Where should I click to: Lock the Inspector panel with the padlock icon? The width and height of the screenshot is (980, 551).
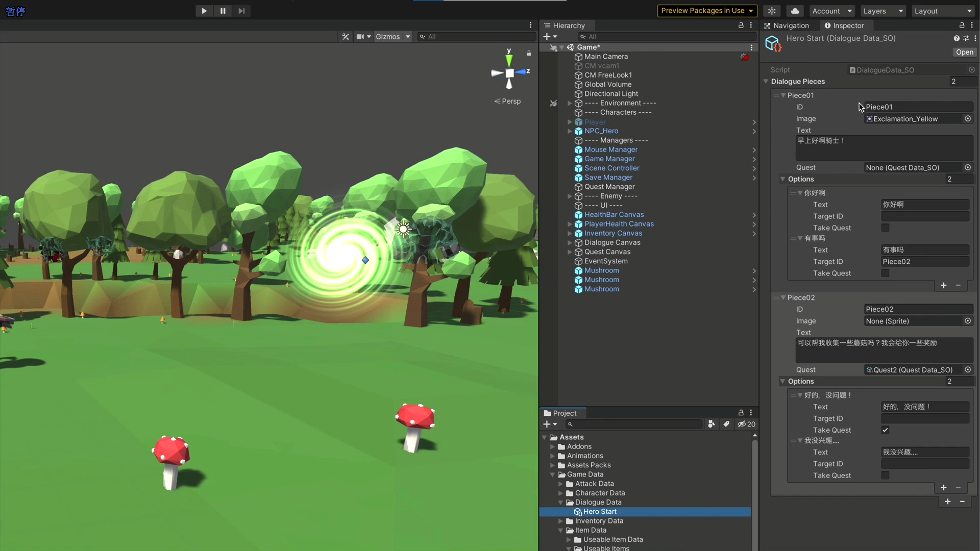pyautogui.click(x=963, y=25)
